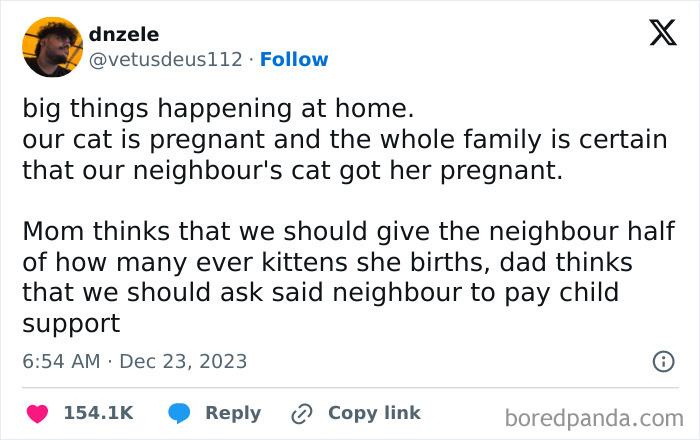Click the chain link icon
Screen dimensions: 700x440
coord(303,413)
